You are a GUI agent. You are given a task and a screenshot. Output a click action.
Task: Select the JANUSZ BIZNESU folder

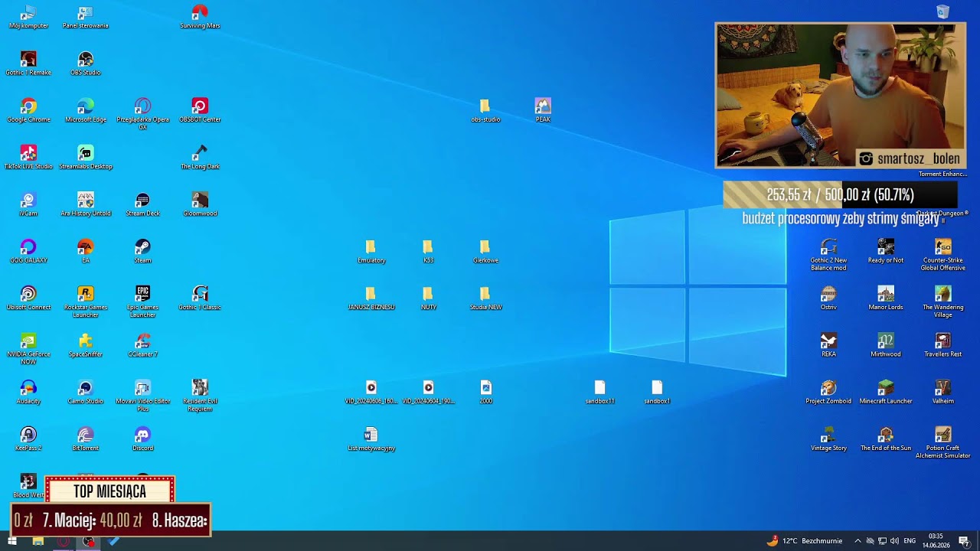371,298
